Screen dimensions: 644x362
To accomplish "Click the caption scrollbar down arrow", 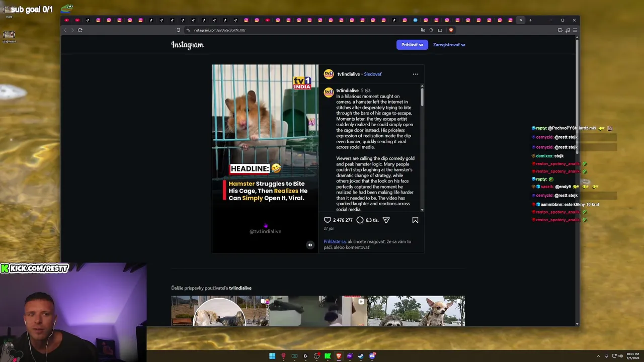I will 422,210.
